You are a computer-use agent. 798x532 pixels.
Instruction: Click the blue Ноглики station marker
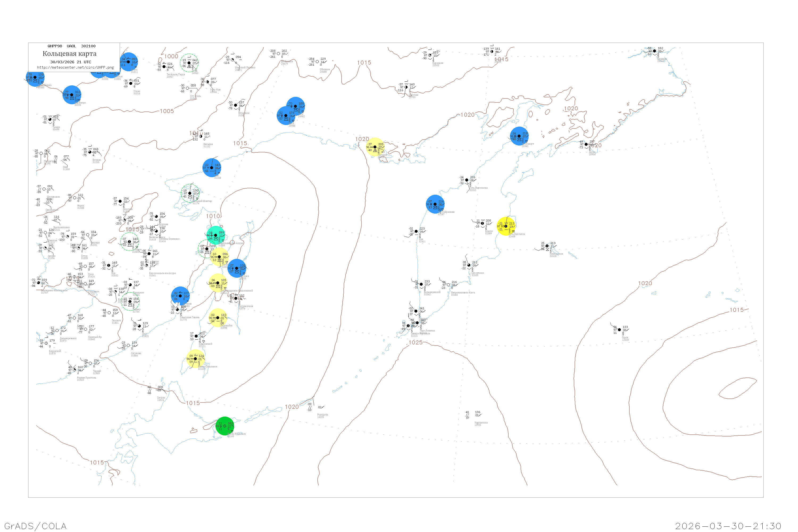coord(236,268)
